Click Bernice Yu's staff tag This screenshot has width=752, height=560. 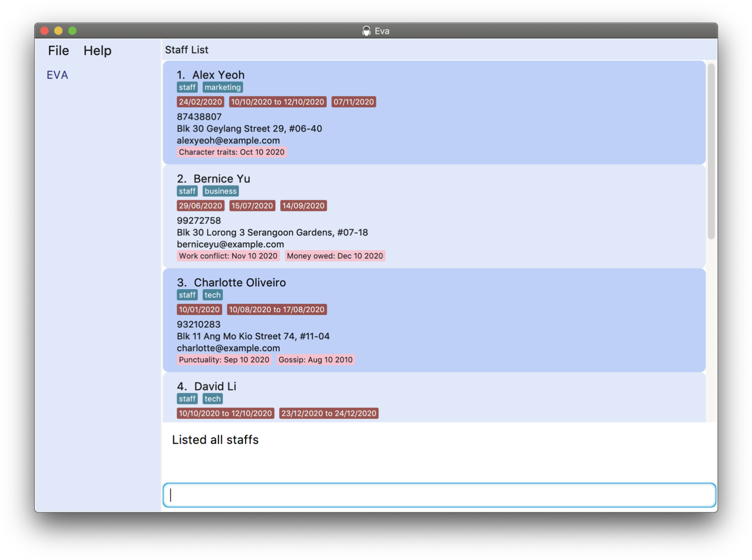(x=187, y=191)
